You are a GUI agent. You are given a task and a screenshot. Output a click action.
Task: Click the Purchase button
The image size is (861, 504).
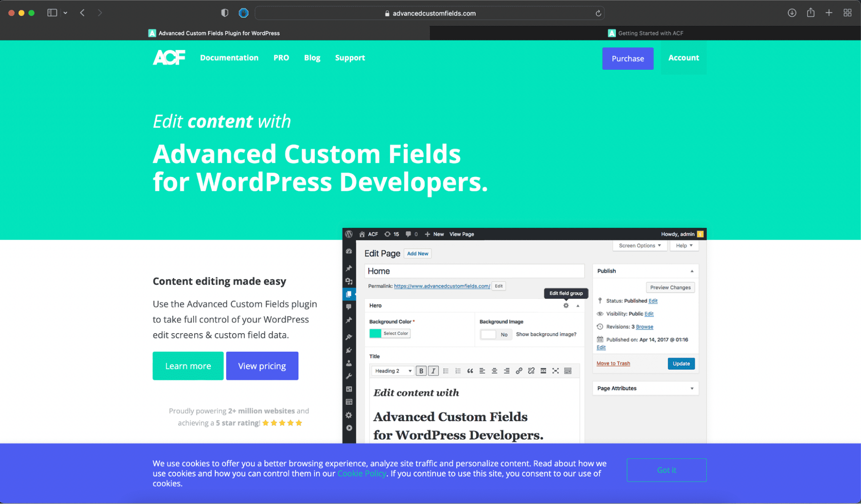(x=628, y=59)
